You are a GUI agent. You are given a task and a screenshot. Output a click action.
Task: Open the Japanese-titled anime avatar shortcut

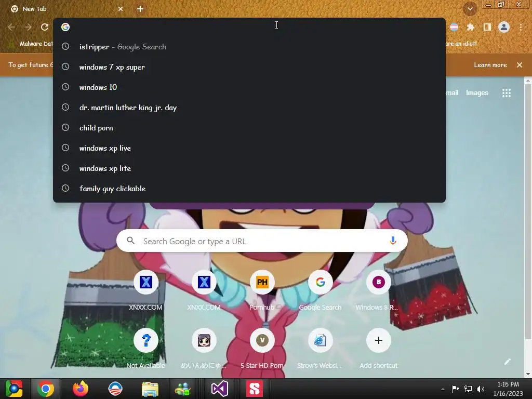tap(204, 348)
